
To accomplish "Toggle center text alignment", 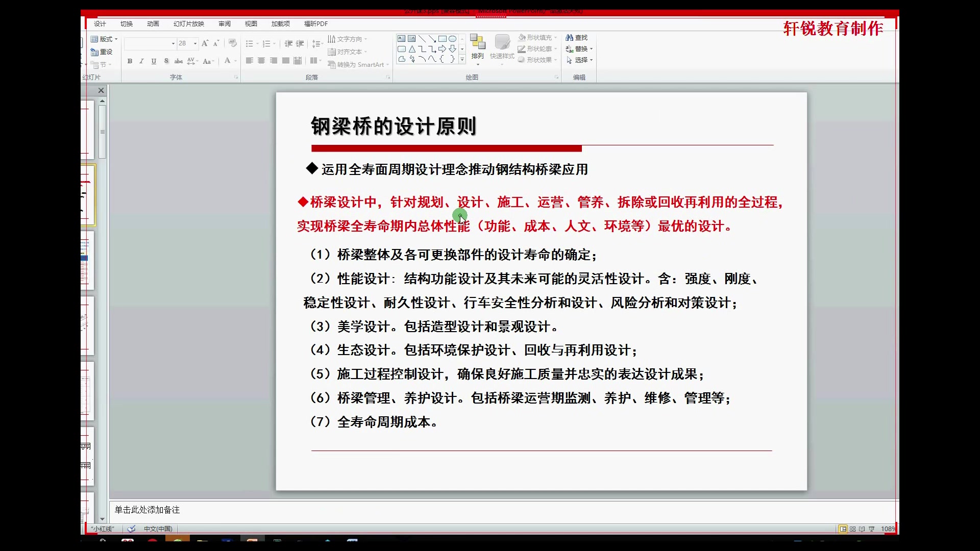I will click(261, 61).
